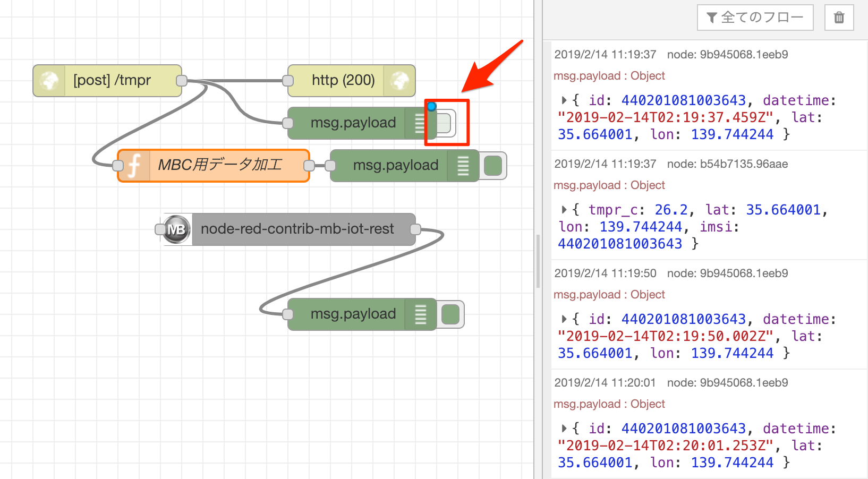Click output port of node-red-contrib-mb-iot-rest node
The image size is (868, 479).
(x=415, y=229)
